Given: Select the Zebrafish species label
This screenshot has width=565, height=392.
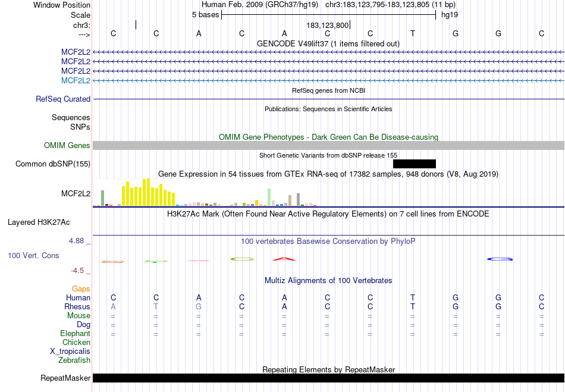Looking at the screenshot, I should 74,360.
